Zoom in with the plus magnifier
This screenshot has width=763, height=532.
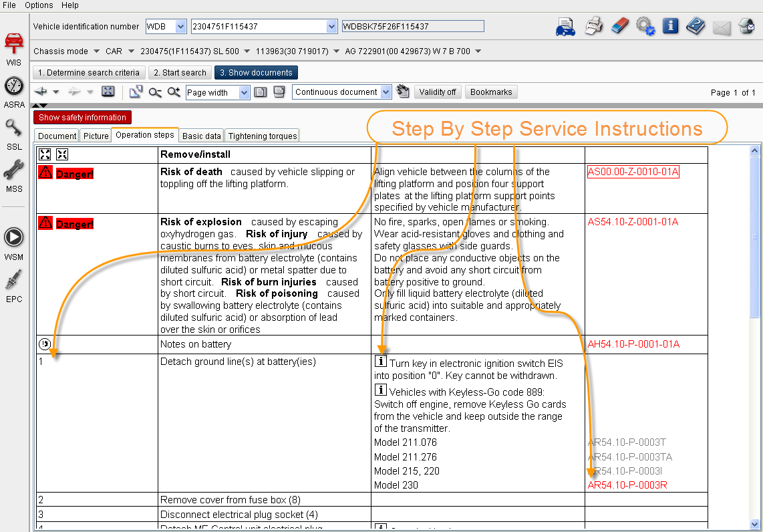point(174,92)
